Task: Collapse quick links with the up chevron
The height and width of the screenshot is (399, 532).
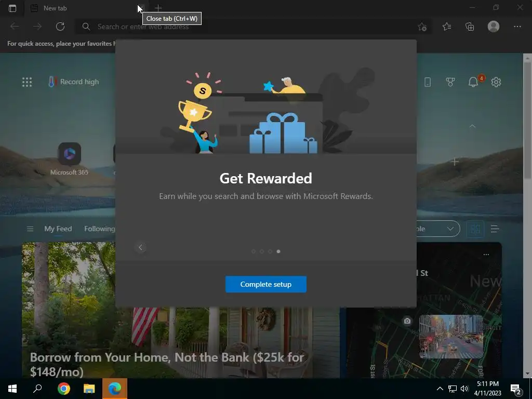Action: (x=472, y=126)
